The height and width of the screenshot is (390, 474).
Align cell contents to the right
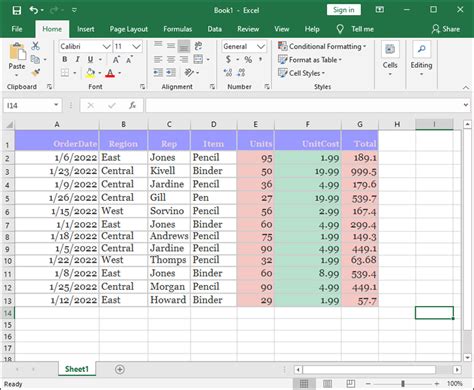tap(184, 60)
